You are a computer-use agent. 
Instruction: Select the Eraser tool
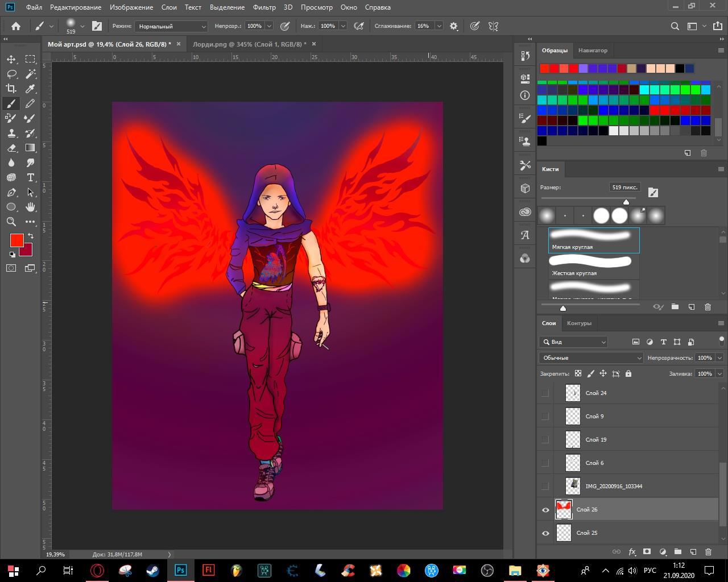11,148
